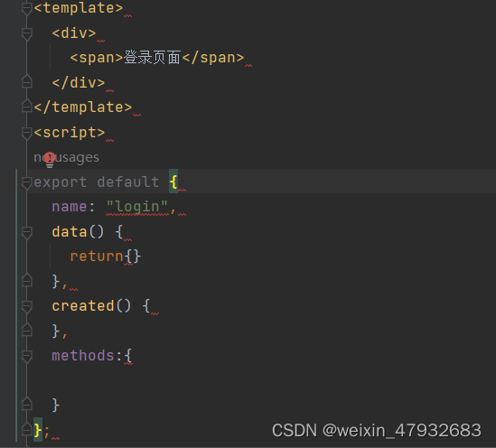Click the 'methods' property key
Screen dimensions: 496x448
click(x=83, y=356)
